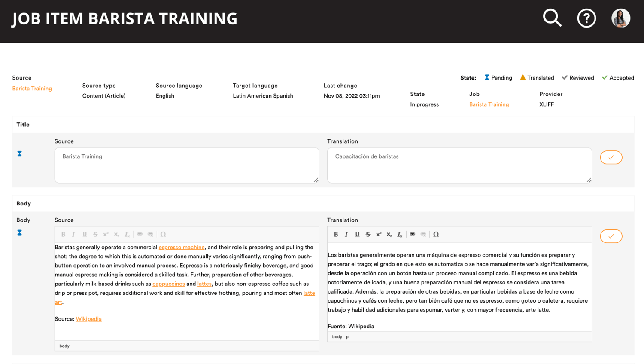Open search with the magnifier icon

[552, 18]
